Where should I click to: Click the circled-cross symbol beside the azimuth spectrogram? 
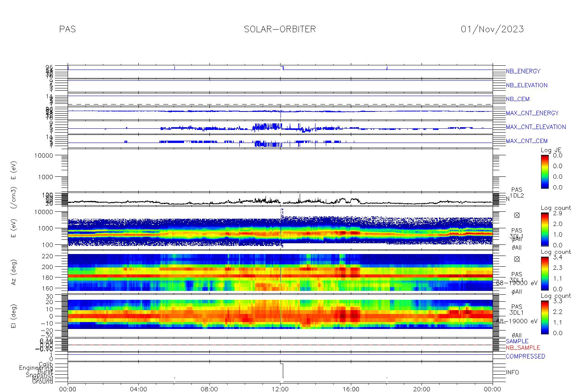(517, 259)
